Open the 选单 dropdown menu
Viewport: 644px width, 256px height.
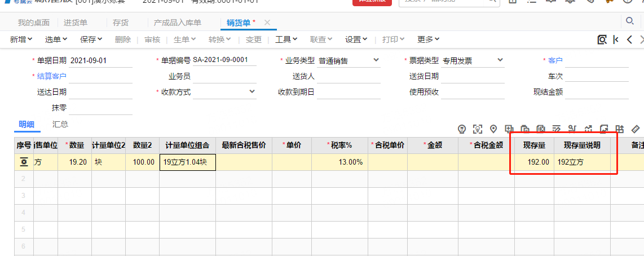tap(56, 39)
